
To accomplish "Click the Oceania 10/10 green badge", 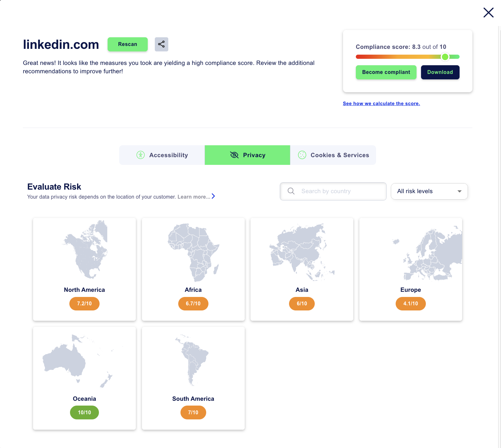I will [84, 413].
